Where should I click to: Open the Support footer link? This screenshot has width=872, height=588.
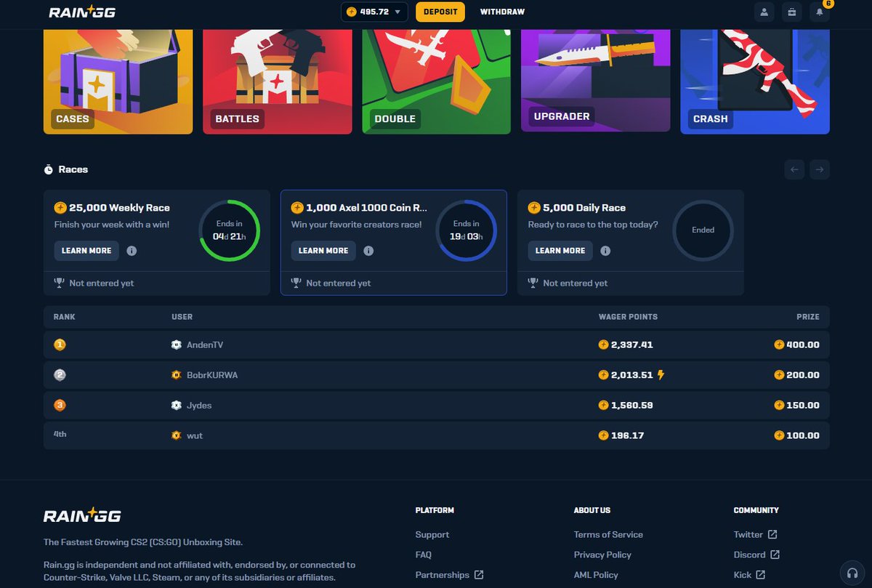coord(432,534)
